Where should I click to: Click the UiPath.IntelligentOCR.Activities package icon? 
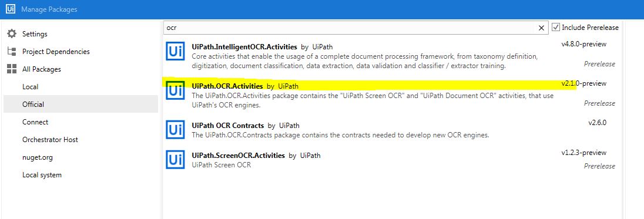[x=175, y=51]
